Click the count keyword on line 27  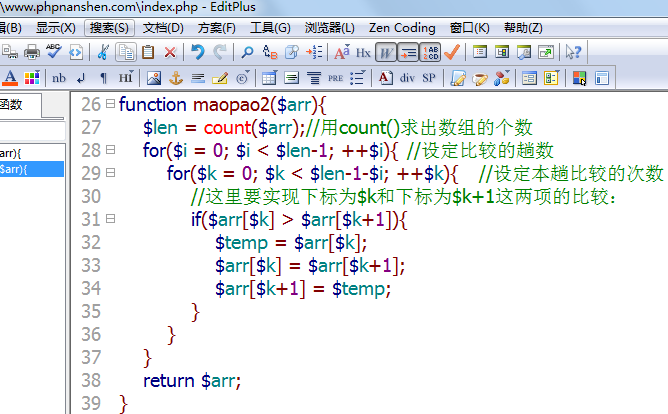click(x=227, y=127)
